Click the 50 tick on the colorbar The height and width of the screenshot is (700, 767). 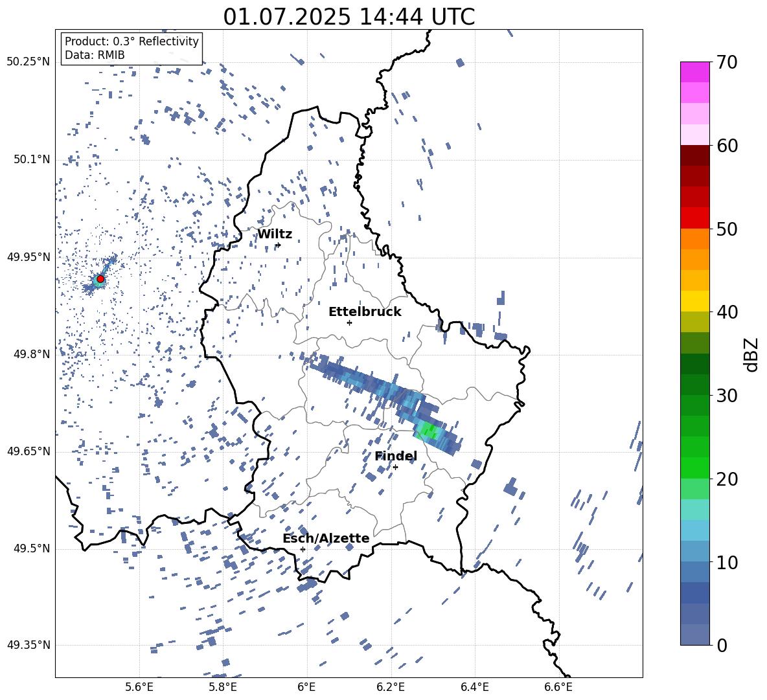tap(727, 229)
